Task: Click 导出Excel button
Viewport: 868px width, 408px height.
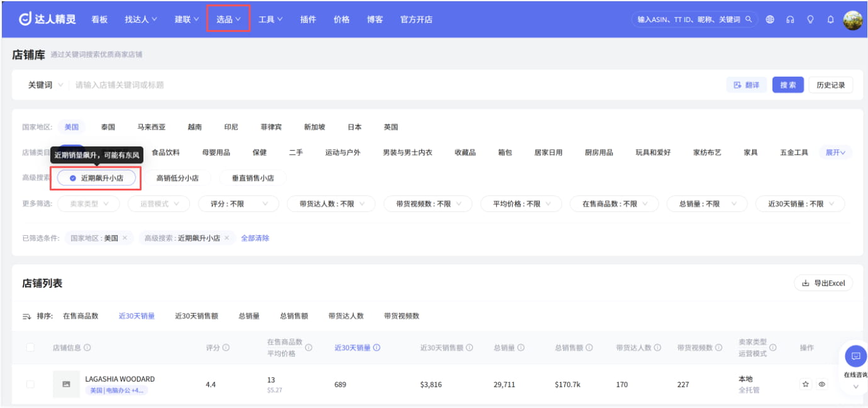Action: [x=823, y=284]
